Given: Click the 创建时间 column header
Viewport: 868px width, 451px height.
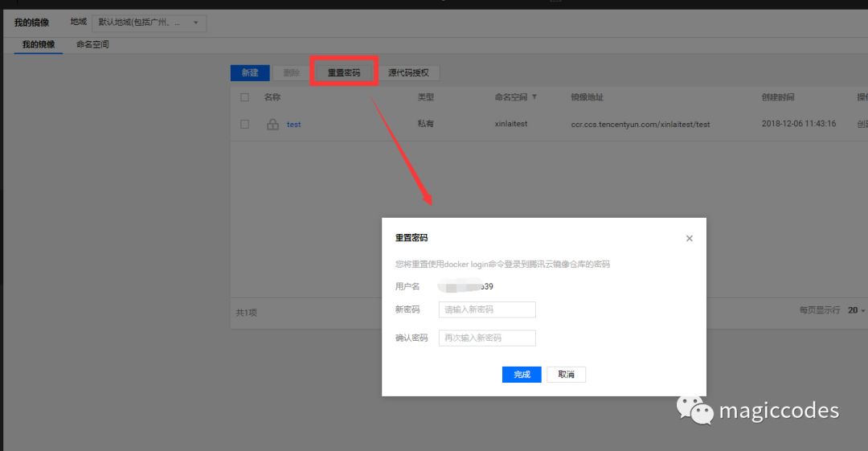Looking at the screenshot, I should (778, 97).
